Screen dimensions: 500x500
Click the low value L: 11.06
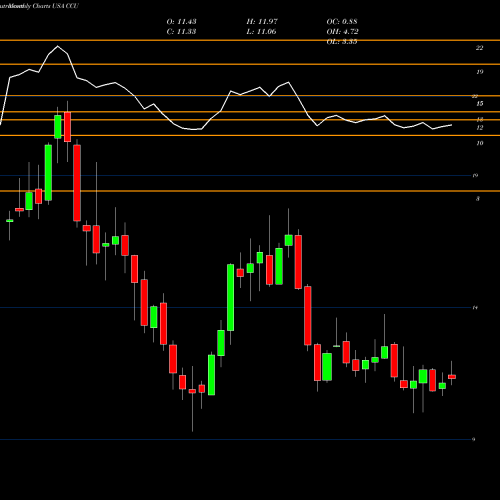tap(262, 32)
